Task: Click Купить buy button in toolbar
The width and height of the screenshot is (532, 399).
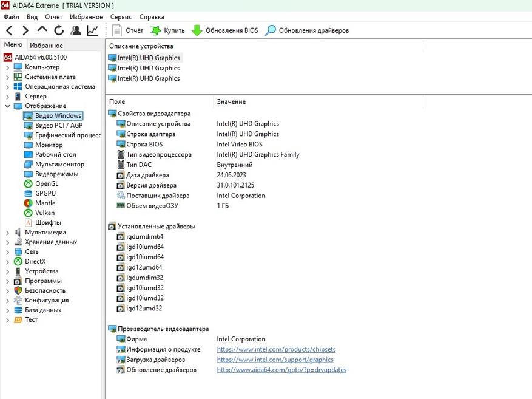Action: click(167, 30)
